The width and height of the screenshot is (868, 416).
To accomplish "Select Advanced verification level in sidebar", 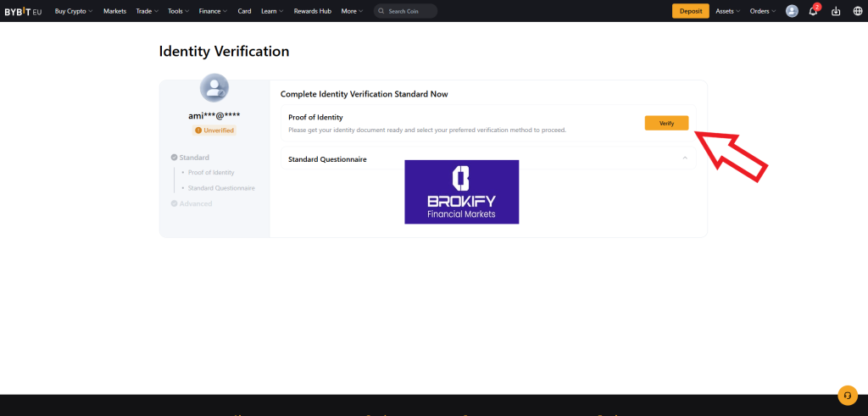I will coord(195,203).
